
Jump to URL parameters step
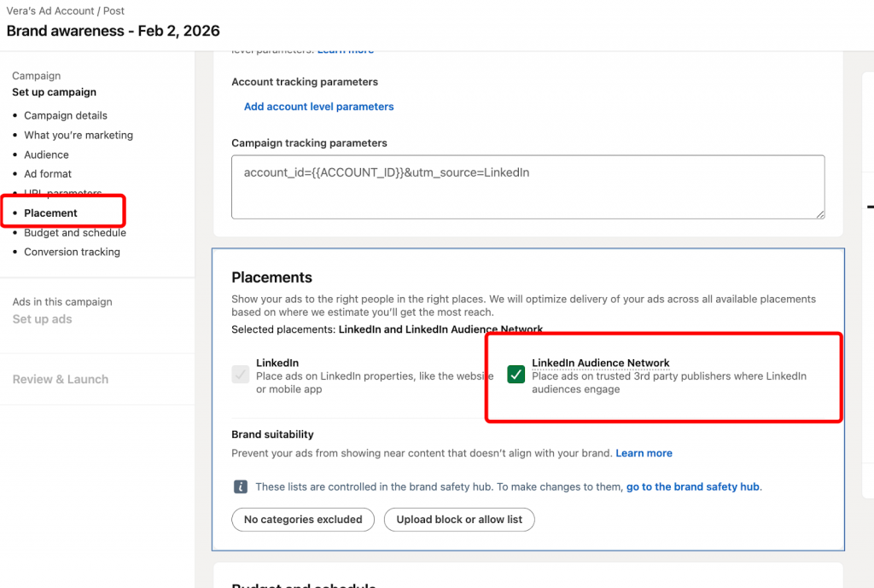(x=63, y=193)
